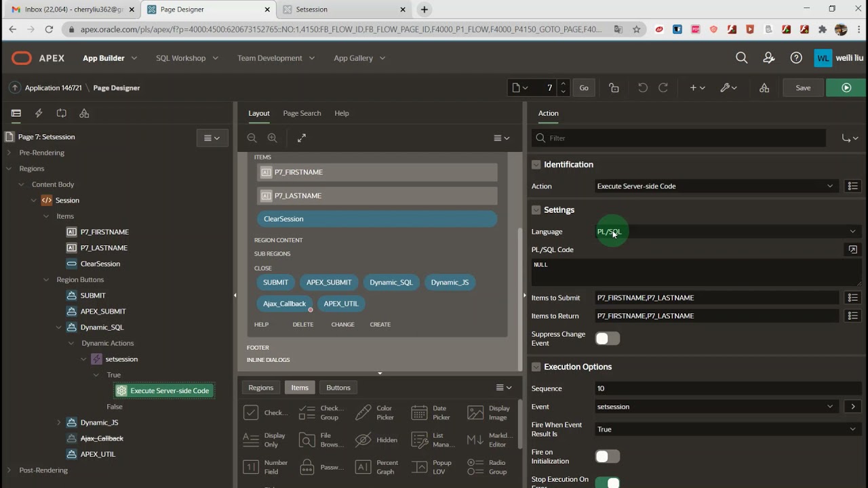Open the Utilities wrench menu

(x=729, y=87)
